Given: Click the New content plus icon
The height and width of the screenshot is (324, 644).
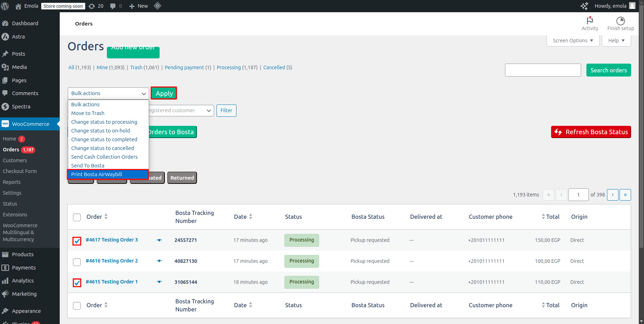Looking at the screenshot, I should (x=132, y=6).
